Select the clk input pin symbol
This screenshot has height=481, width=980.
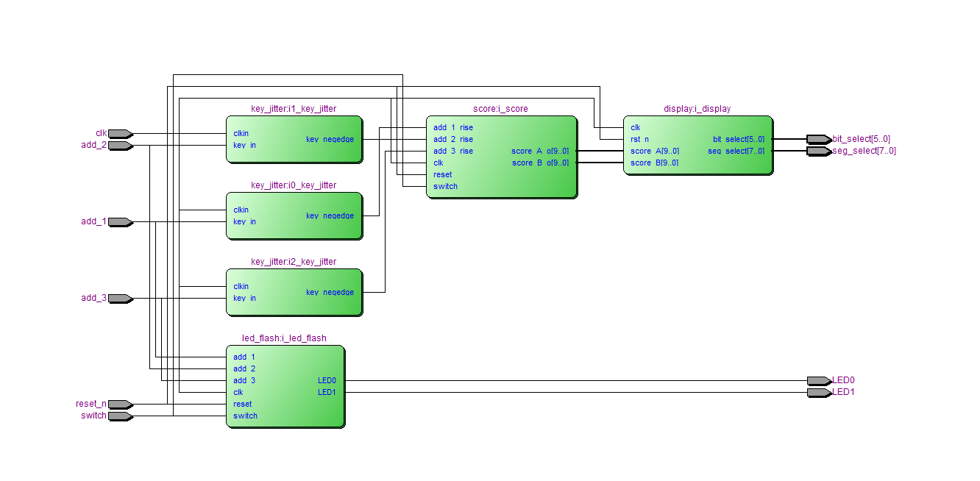[120, 134]
